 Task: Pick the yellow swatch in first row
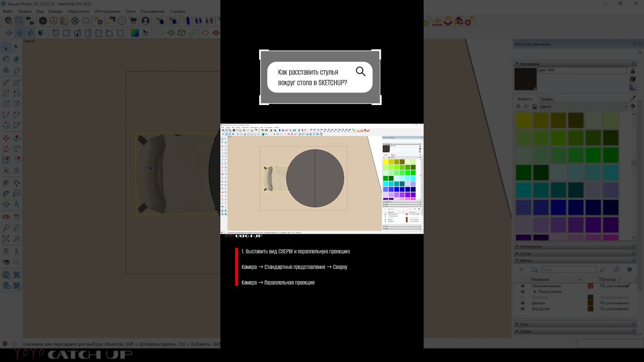click(x=523, y=120)
